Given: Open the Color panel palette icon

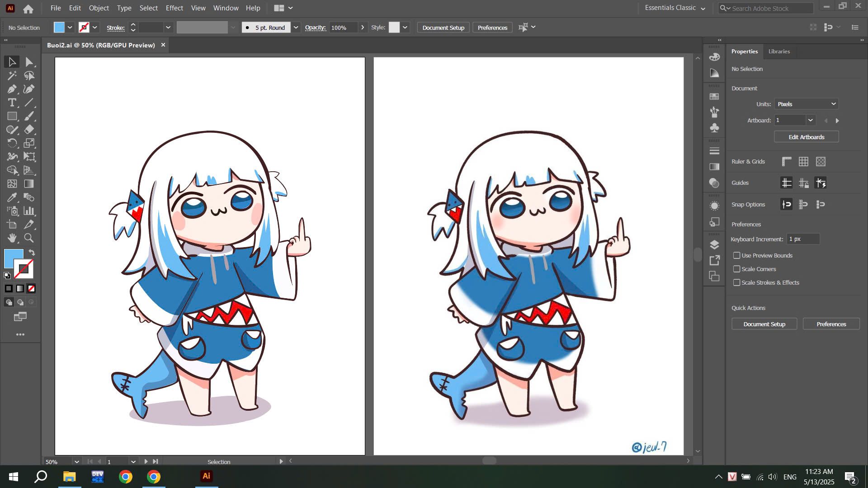Looking at the screenshot, I should pos(714,57).
